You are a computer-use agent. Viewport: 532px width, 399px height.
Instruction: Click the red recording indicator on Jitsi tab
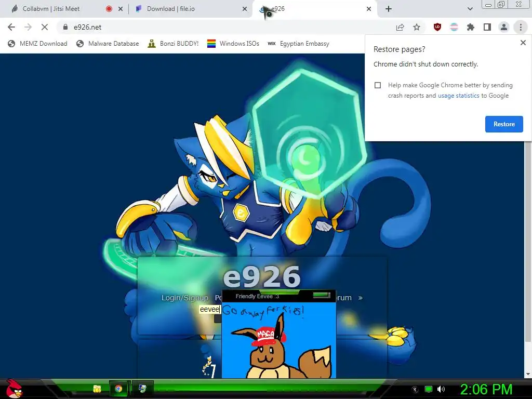click(109, 9)
